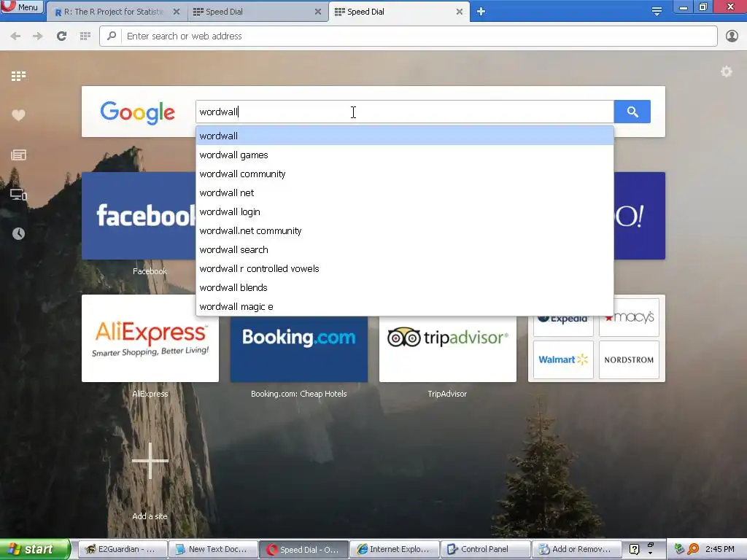Select 'wordwall games' suggestion
The height and width of the screenshot is (560, 747).
[404, 155]
